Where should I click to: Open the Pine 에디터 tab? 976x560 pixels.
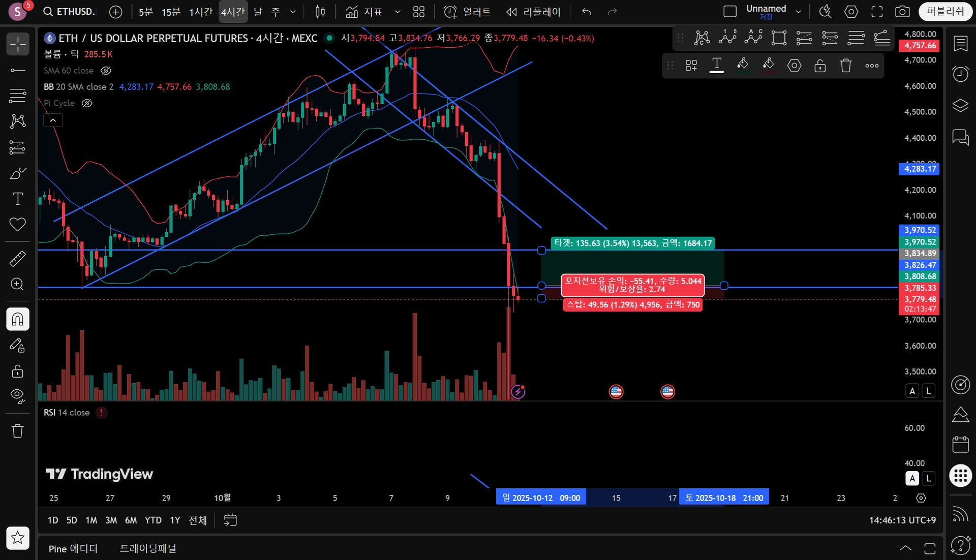(x=73, y=548)
